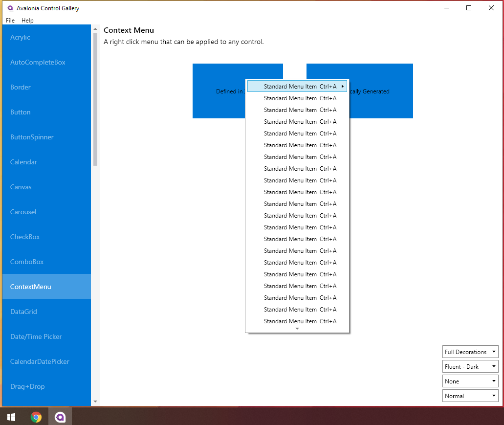Viewport: 504px width, 425px height.
Task: Click the down arrow at the context menu bottom
Action: coord(297,329)
